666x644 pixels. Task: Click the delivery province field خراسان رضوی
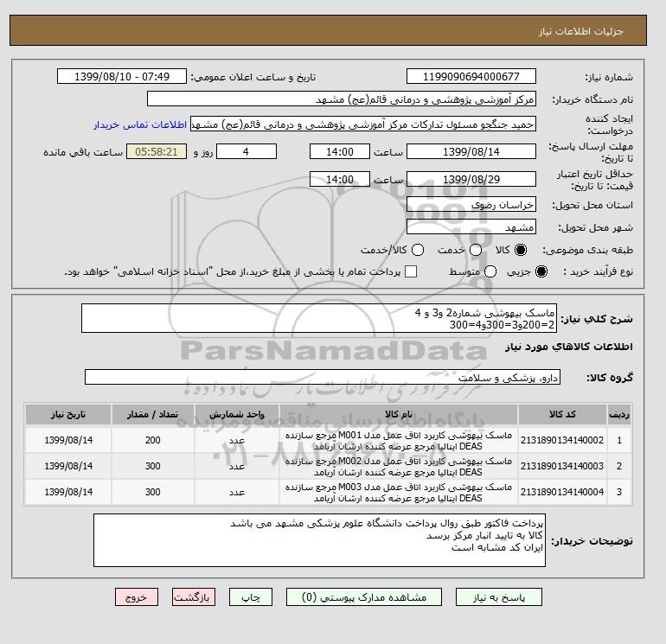tap(471, 205)
